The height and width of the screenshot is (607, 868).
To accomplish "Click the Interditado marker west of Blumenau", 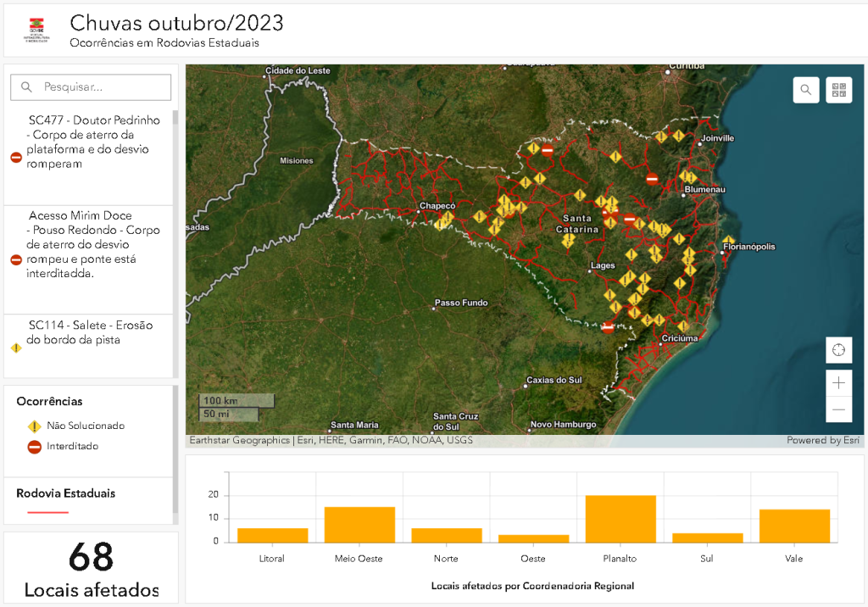I will 652,179.
